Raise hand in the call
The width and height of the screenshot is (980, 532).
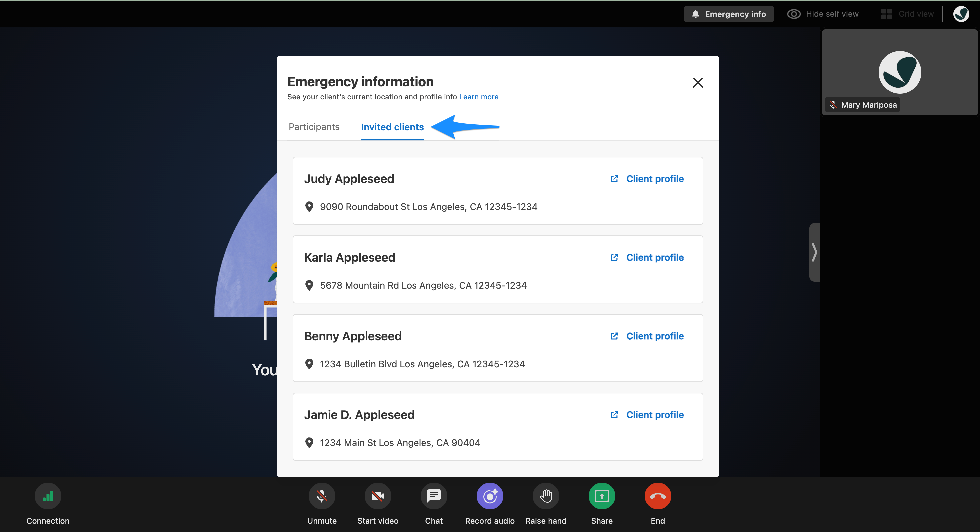(x=546, y=496)
